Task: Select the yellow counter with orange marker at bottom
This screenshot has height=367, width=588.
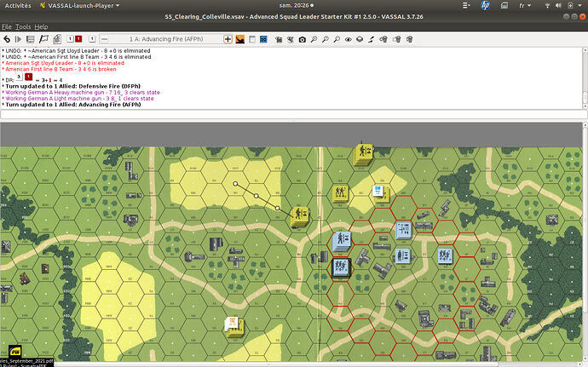Action: click(234, 326)
